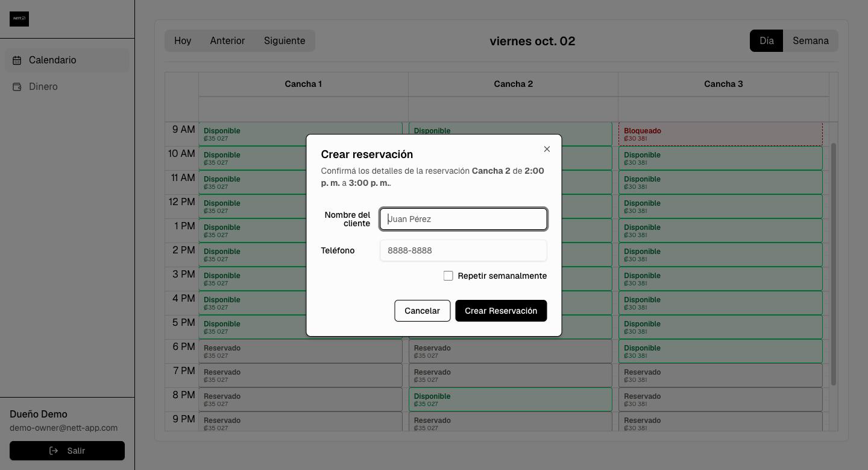The image size is (868, 470).
Task: Select Cancha 3 Disponible slot at 6 PM
Action: tap(720, 351)
